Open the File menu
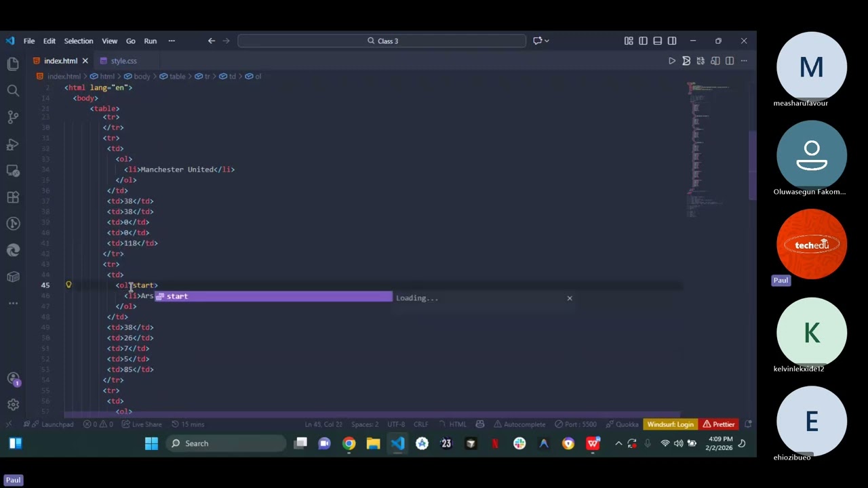The width and height of the screenshot is (868, 488). click(29, 41)
